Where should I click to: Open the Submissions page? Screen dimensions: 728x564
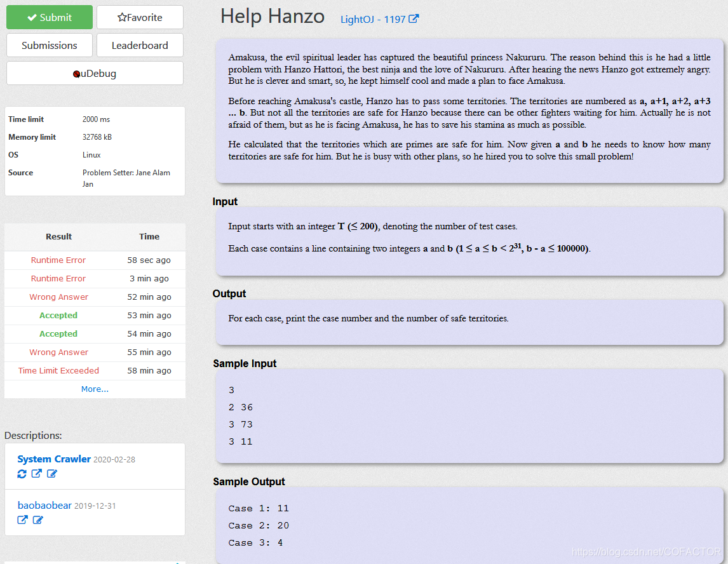click(x=49, y=45)
